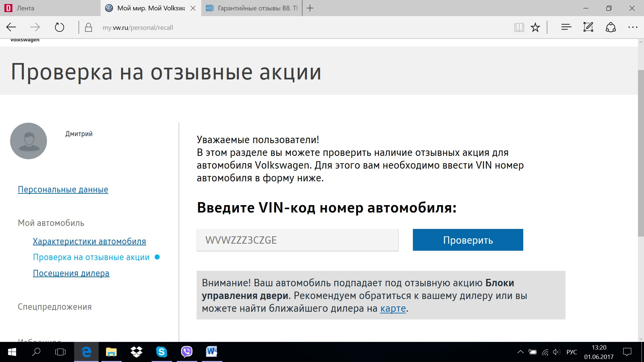Open Reading view book icon
Viewport: 644px width, 362px height.
click(519, 27)
